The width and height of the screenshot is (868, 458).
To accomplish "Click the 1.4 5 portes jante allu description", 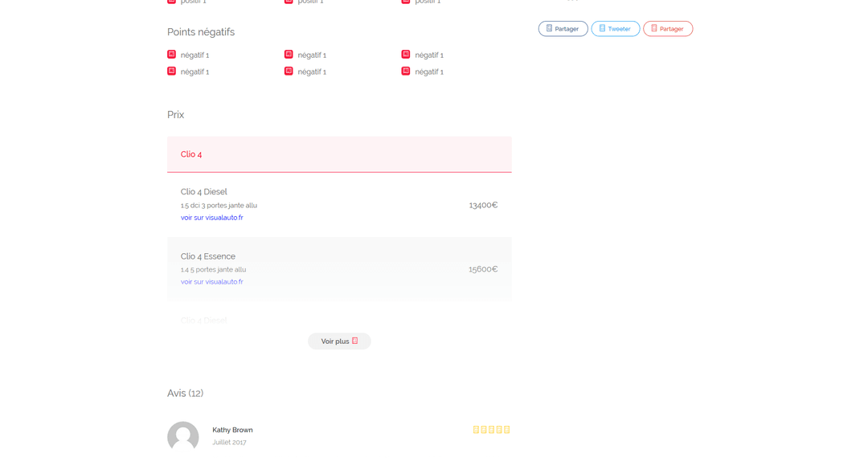I will click(x=213, y=270).
